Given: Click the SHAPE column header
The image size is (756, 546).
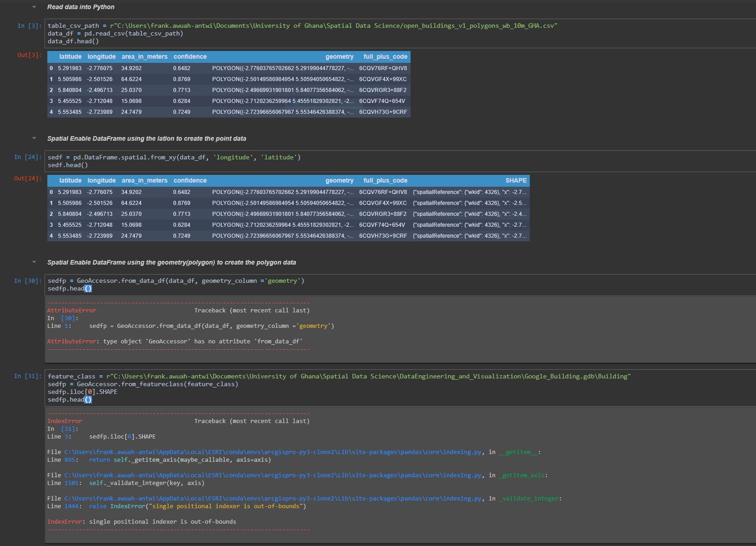Looking at the screenshot, I should pos(516,180).
